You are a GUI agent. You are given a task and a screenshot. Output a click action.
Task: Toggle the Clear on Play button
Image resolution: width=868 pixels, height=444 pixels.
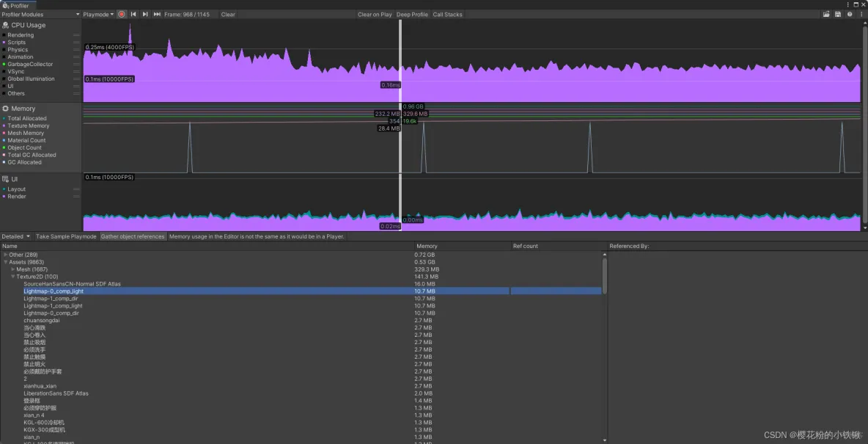pyautogui.click(x=375, y=15)
